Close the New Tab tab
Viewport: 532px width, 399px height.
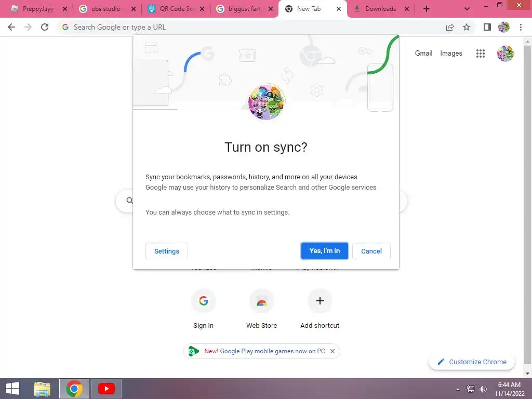(339, 9)
